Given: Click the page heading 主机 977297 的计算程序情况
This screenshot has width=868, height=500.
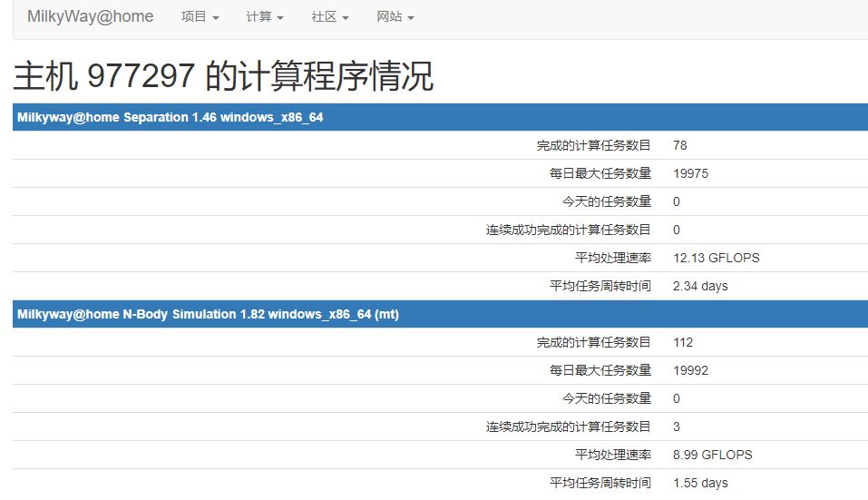Looking at the screenshot, I should click(222, 76).
